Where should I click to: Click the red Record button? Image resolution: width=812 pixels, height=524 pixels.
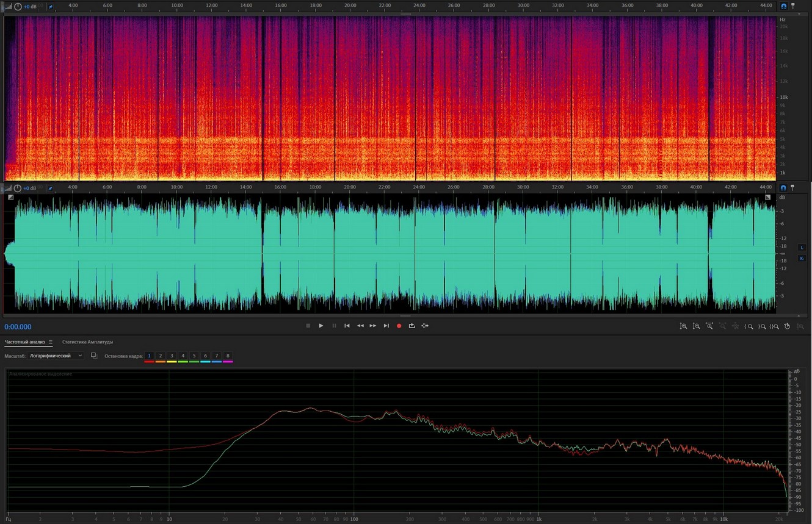click(399, 326)
